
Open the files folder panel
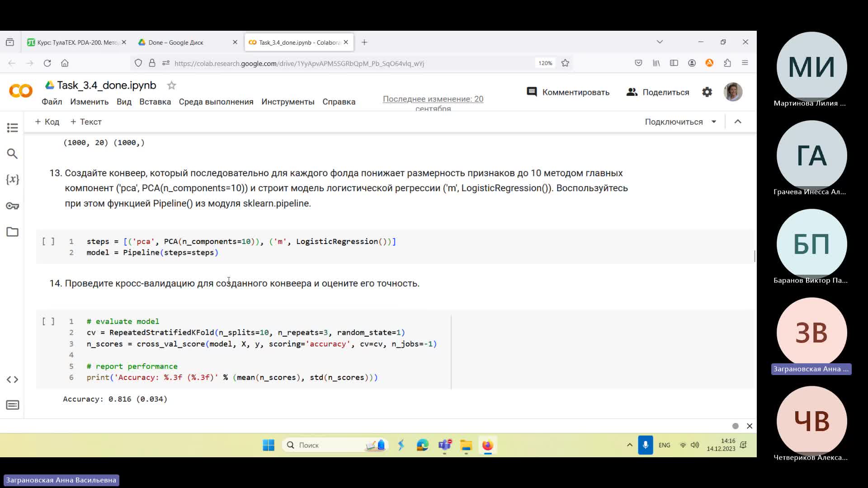[13, 232]
